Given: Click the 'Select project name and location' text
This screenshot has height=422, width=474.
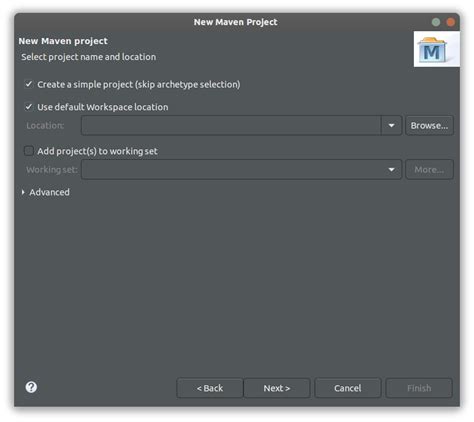Looking at the screenshot, I should pos(89,57).
